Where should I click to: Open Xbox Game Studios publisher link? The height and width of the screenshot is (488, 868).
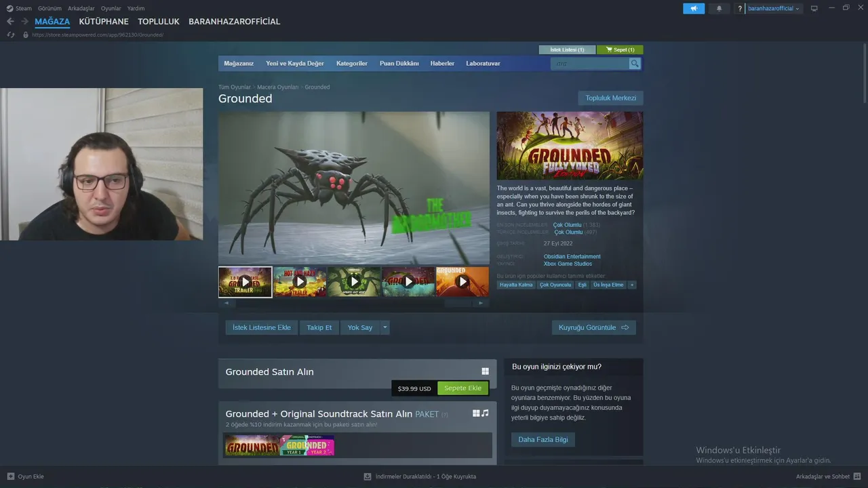tap(568, 264)
